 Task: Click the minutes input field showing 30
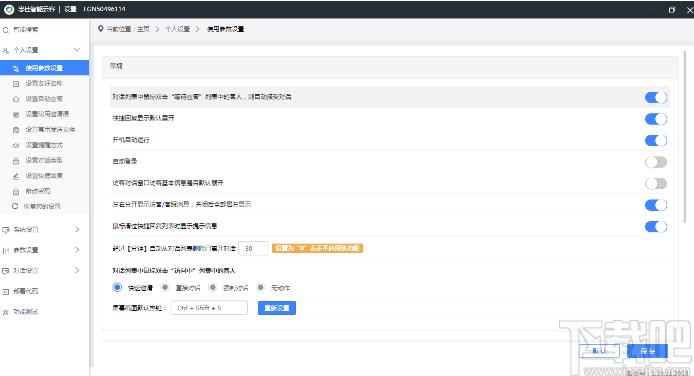coord(253,248)
